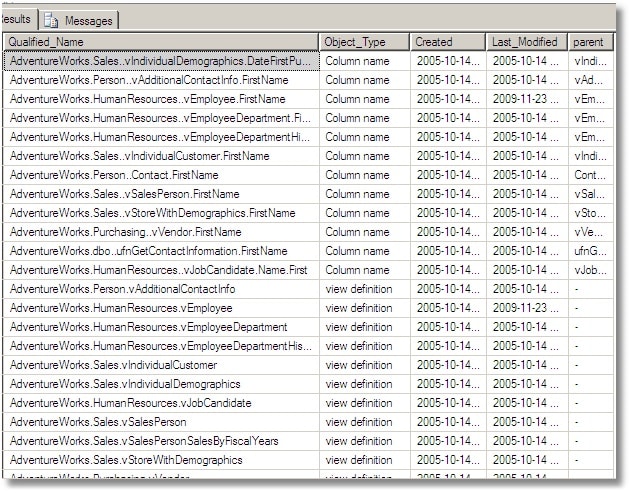Select Sales..vStoreWithDemographics.FirstName cell
This screenshot has width=630, height=493.
coord(161,213)
